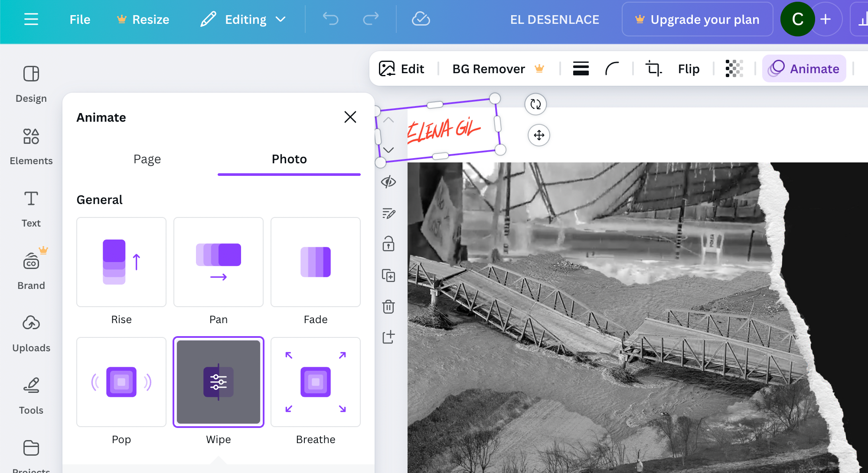Open the transparency checkerboard tool
Viewport: 868px width, 473px height.
(734, 69)
